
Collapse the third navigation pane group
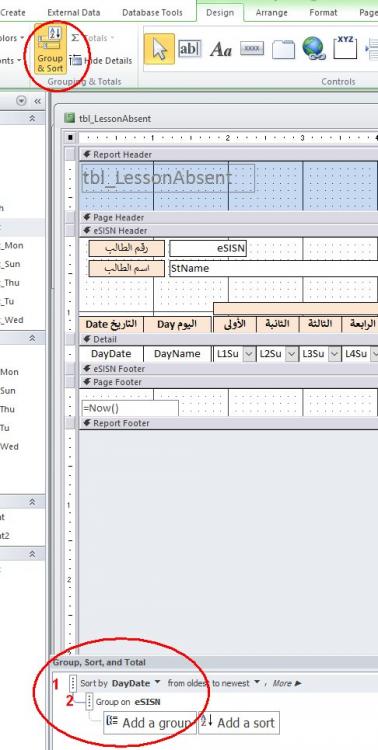[33, 502]
